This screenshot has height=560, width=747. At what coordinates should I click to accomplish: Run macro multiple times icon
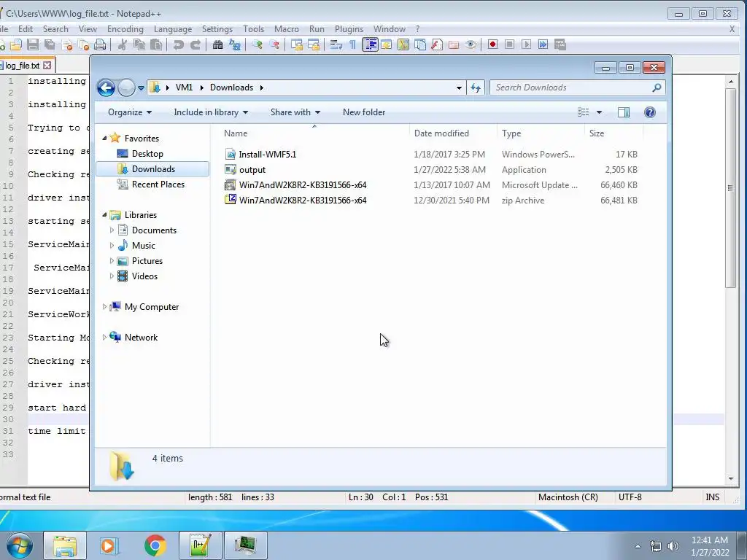pyautogui.click(x=543, y=44)
